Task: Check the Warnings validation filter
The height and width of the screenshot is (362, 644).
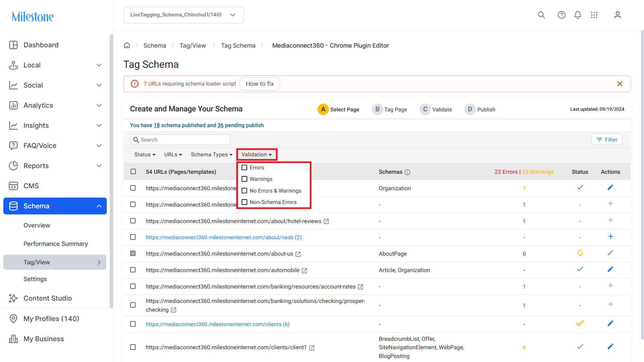Action: pyautogui.click(x=244, y=179)
